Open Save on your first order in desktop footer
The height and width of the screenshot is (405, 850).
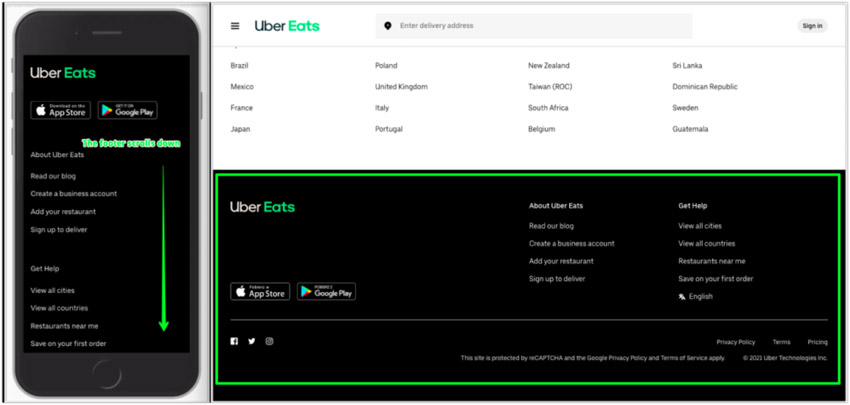[716, 279]
